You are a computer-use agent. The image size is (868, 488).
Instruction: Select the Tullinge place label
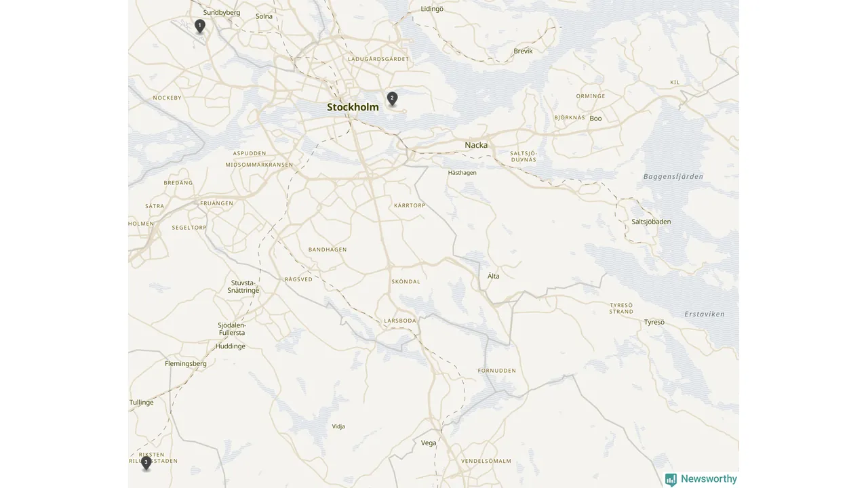[x=142, y=403]
